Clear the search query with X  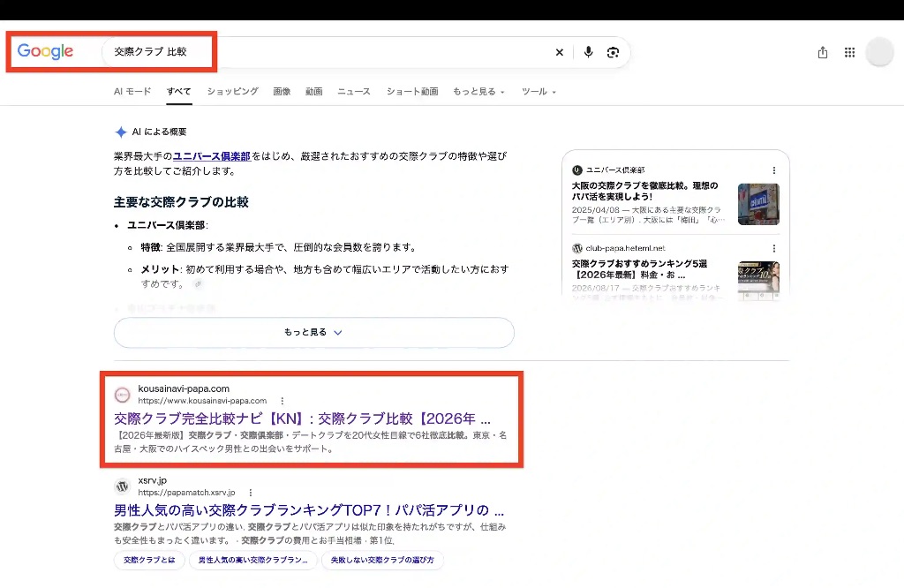[x=559, y=52]
